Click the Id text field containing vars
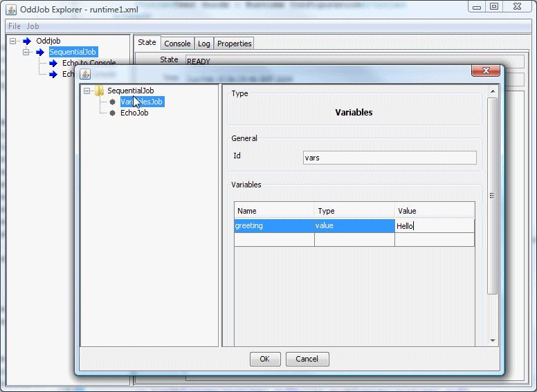 [x=390, y=158]
